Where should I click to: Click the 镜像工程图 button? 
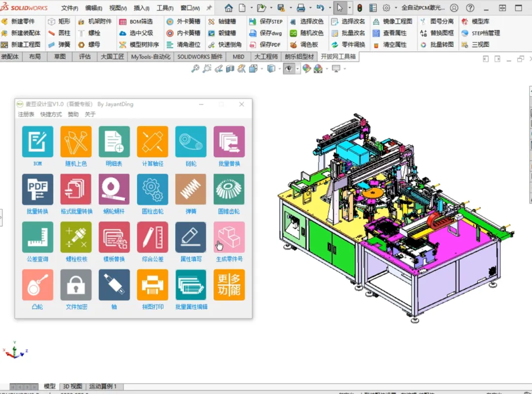(x=393, y=21)
